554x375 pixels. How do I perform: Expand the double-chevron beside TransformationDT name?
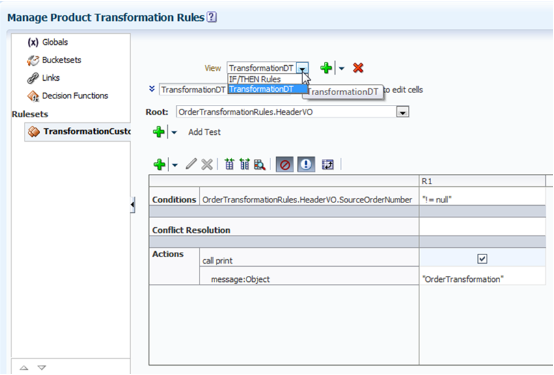click(152, 89)
